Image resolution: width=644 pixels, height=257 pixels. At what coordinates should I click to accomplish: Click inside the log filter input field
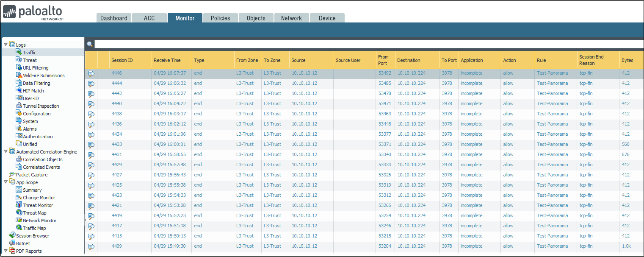point(296,44)
